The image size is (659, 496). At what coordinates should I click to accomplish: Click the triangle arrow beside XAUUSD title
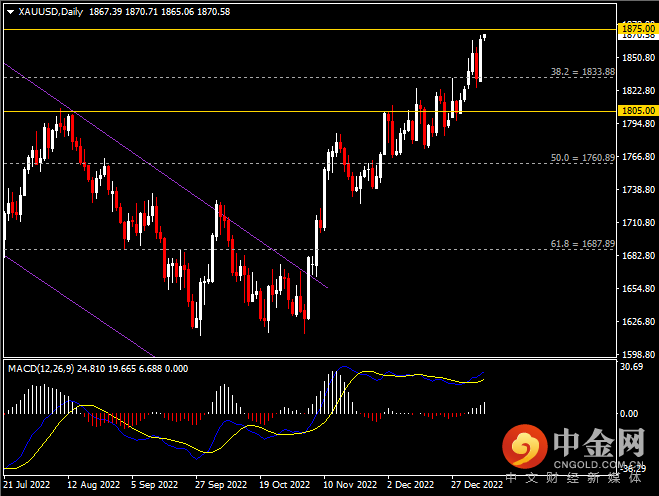[10, 12]
